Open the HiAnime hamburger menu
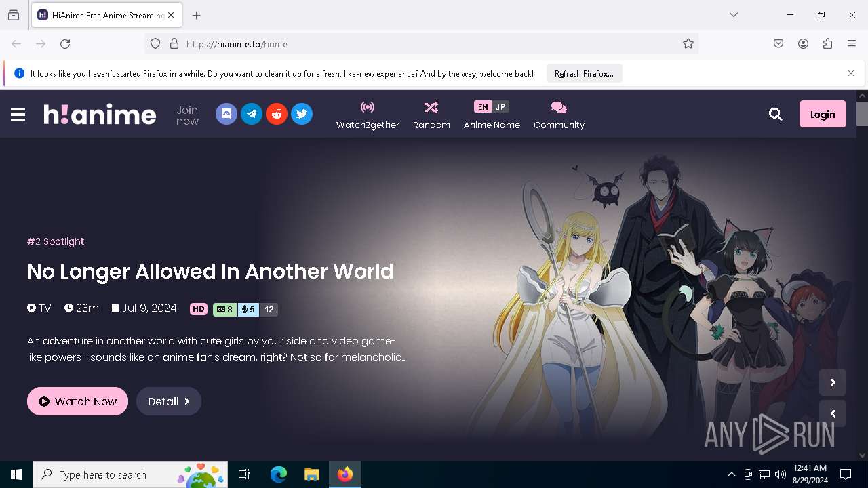Image resolution: width=868 pixels, height=488 pixels. 18,115
